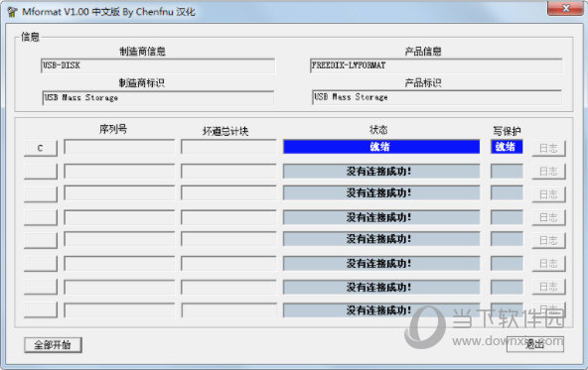Click the 序列号 column header

(x=113, y=129)
